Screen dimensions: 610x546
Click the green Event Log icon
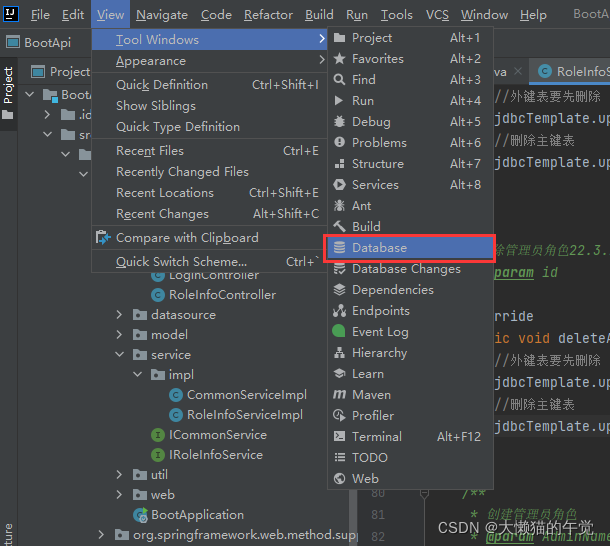coord(339,332)
